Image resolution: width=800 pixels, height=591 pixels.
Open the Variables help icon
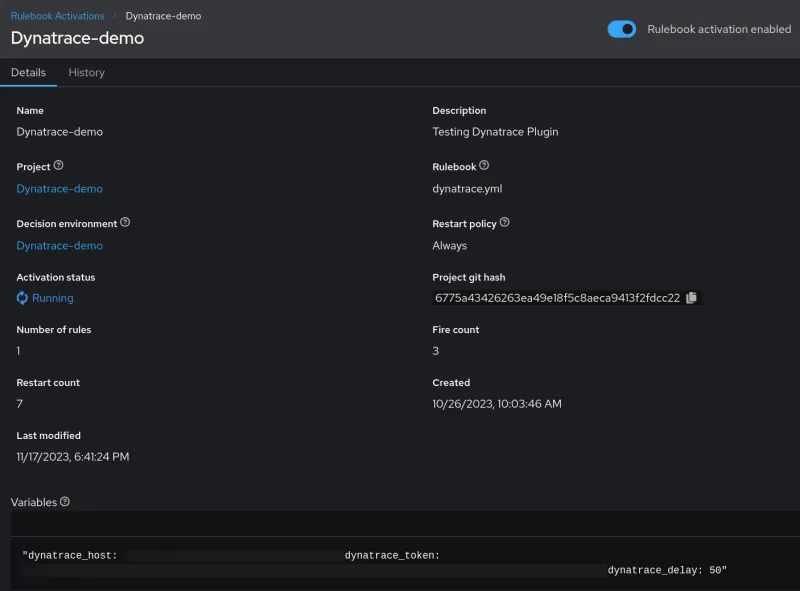click(65, 502)
